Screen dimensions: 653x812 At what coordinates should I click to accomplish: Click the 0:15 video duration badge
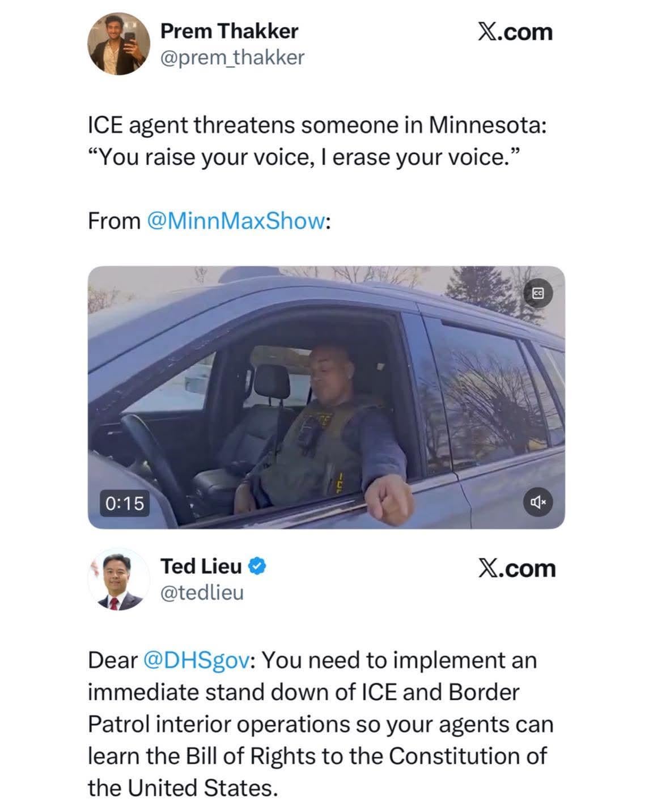(125, 503)
